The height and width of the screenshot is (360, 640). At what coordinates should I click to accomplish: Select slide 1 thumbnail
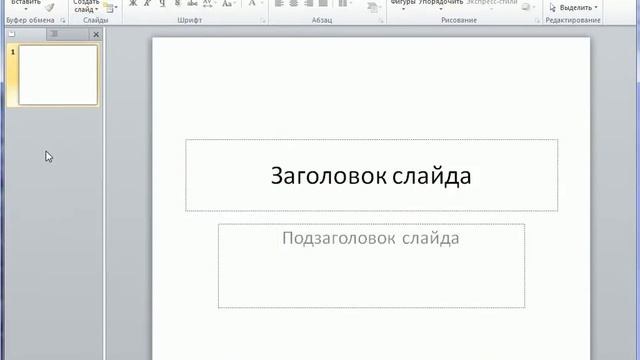[58, 75]
